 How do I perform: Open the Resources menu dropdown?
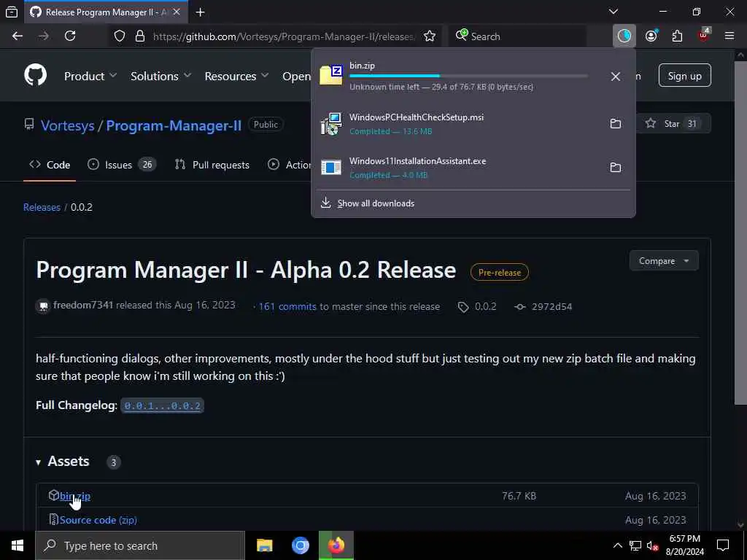[x=237, y=76]
